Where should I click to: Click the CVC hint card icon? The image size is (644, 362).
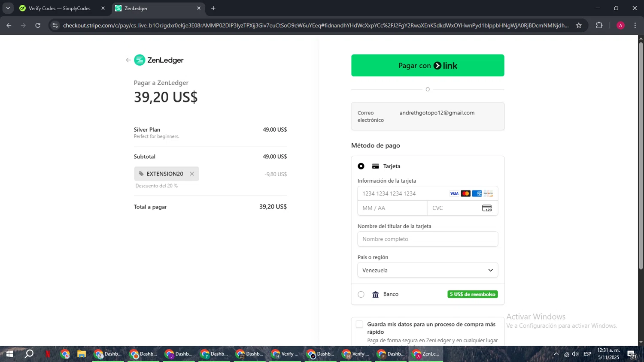(487, 208)
